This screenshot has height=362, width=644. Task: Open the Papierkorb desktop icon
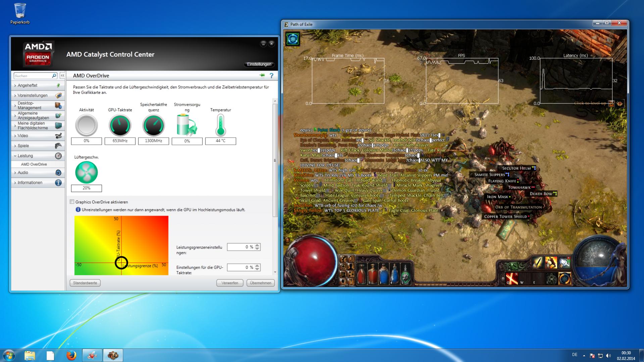pyautogui.click(x=20, y=13)
